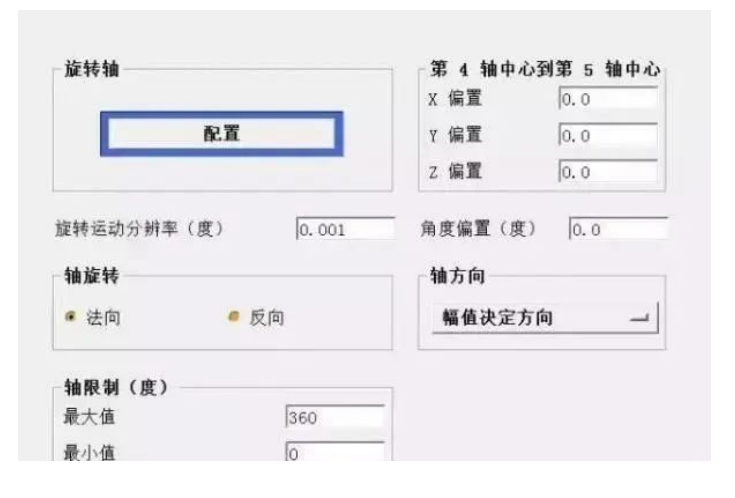Click the Z 偏置 input field
Screen dimensions: 735x498
pyautogui.click(x=607, y=172)
